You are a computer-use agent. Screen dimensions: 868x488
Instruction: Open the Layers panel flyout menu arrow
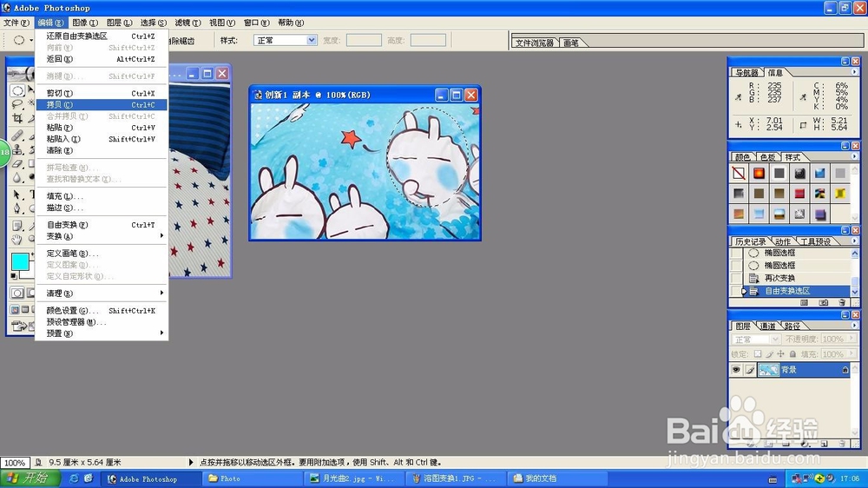click(x=854, y=326)
